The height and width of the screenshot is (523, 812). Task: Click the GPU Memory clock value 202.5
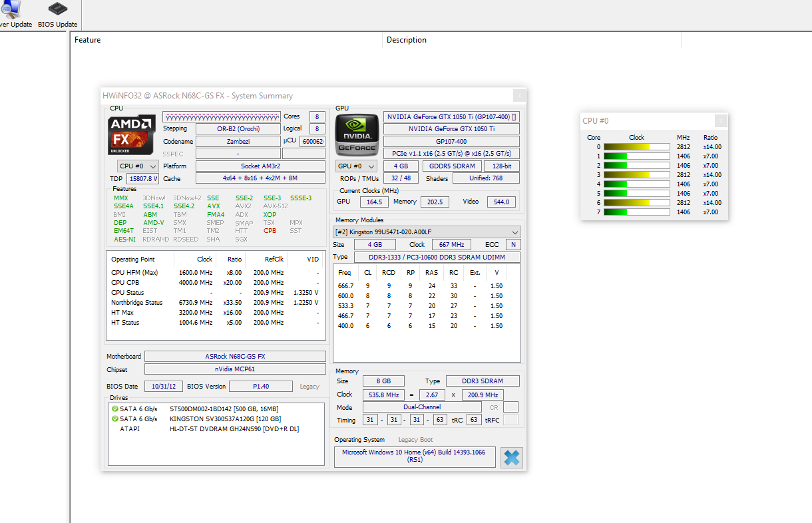click(x=435, y=202)
